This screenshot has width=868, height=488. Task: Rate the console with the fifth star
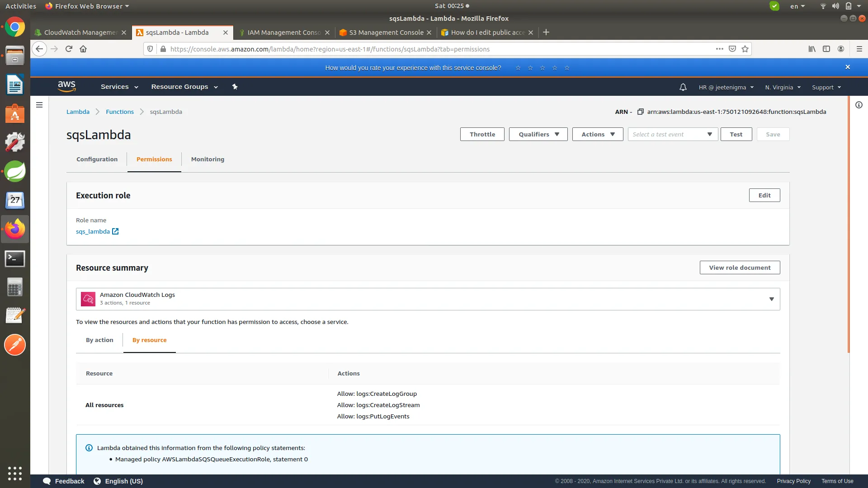tap(566, 68)
